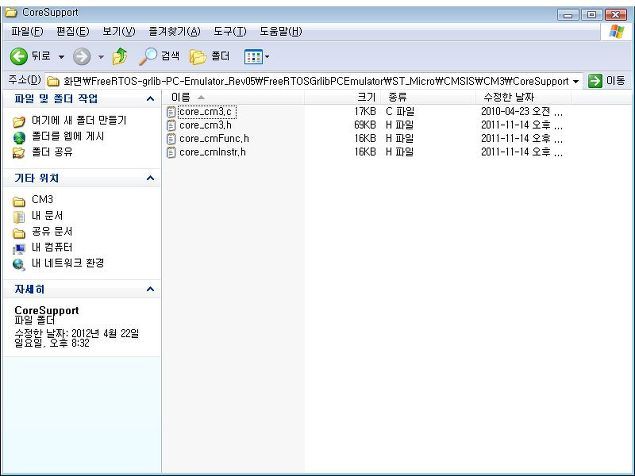Click the green Go (이동) button
The image size is (635, 476).
[x=606, y=81]
